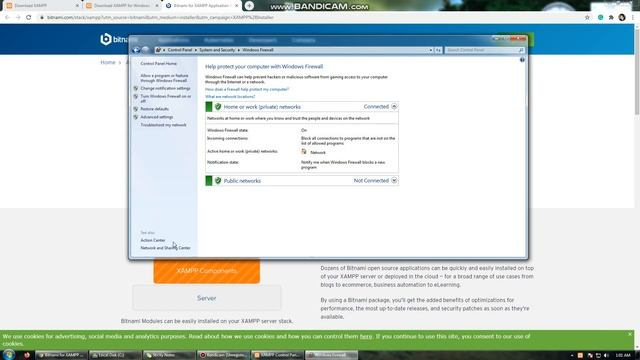Open Chrome extensions puzzle icon
The image size is (640, 360).
[x=611, y=18]
